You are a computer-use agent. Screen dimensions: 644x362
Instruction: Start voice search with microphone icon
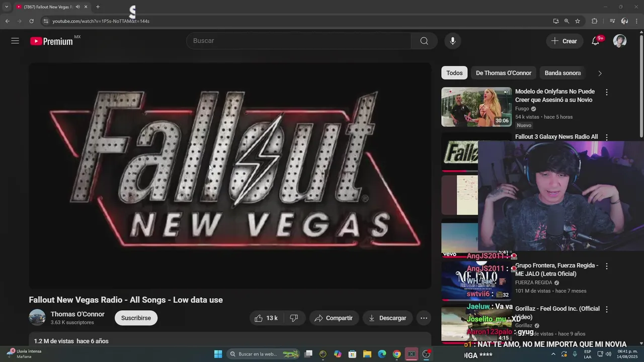coord(452,41)
